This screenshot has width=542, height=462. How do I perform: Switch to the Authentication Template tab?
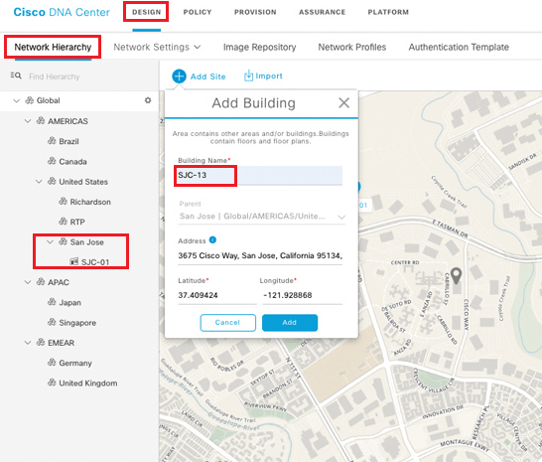[x=459, y=47]
